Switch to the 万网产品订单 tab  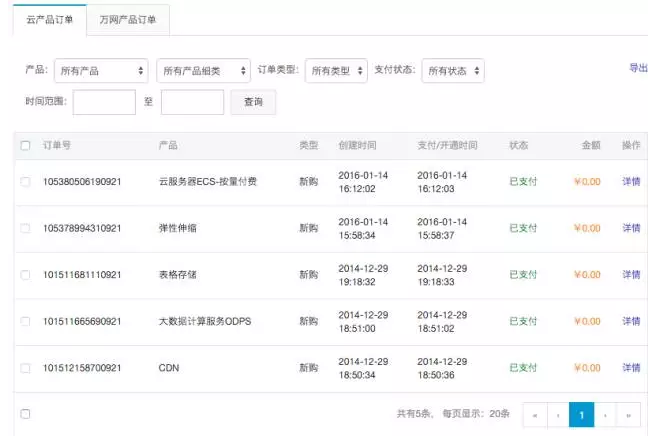point(127,20)
